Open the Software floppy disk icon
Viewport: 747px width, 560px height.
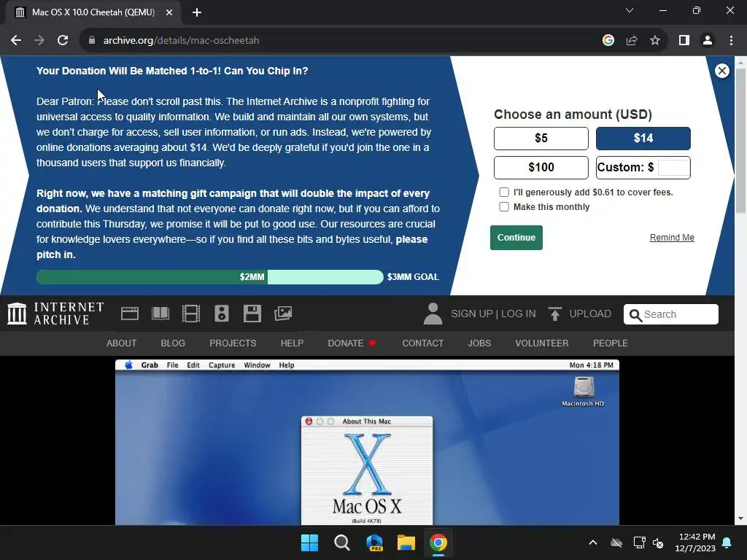(252, 314)
